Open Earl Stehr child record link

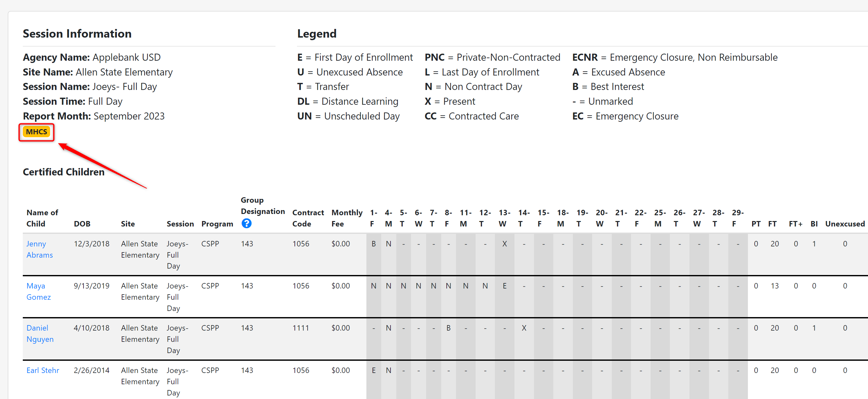click(x=43, y=370)
